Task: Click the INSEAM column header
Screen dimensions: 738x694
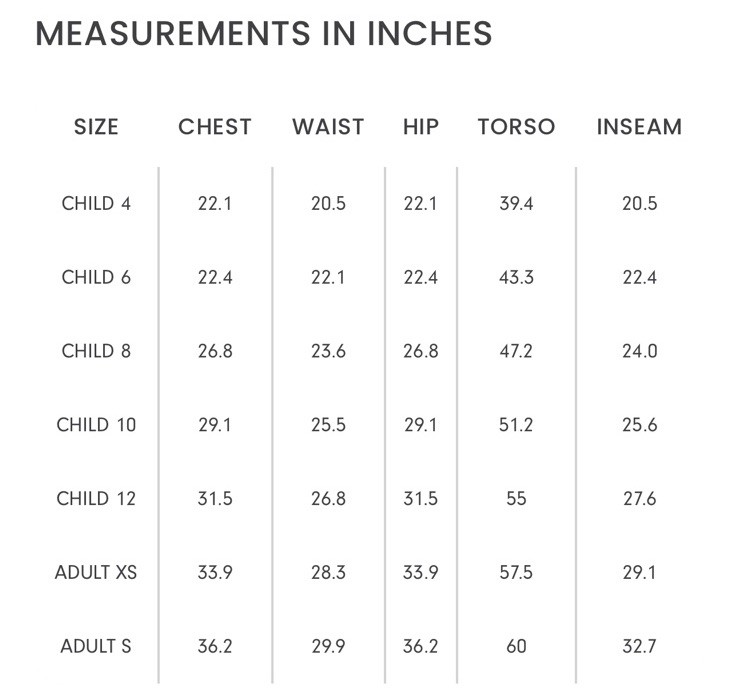Action: point(639,127)
